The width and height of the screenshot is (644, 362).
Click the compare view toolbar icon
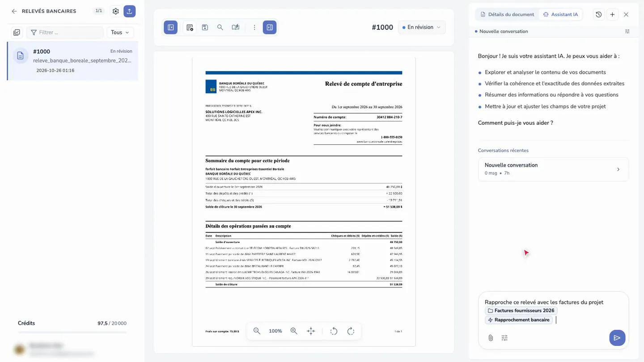pos(236,27)
